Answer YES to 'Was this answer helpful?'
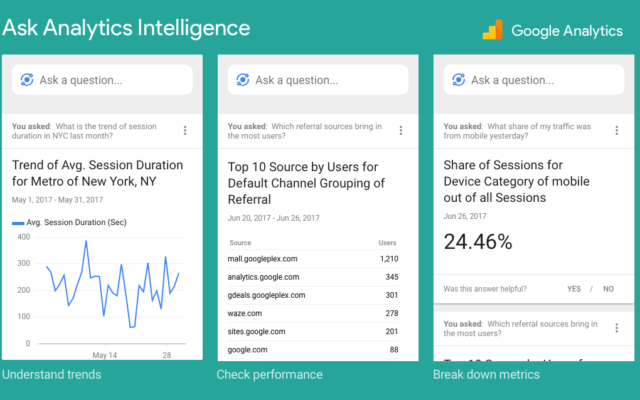 [x=574, y=289]
